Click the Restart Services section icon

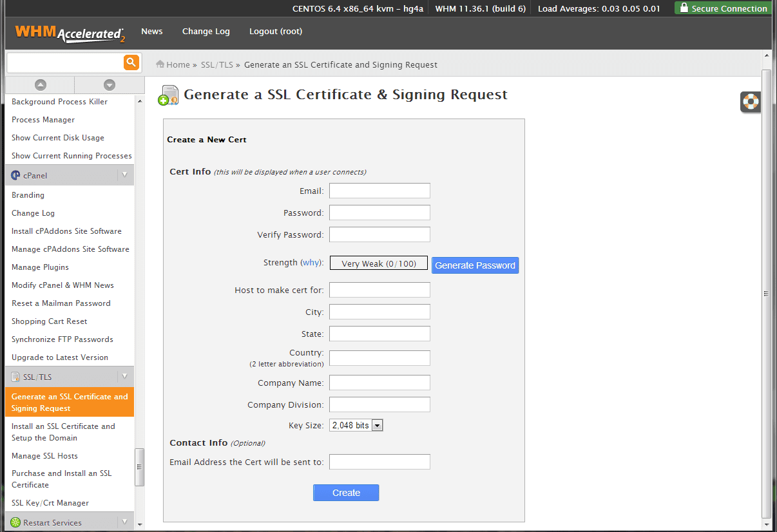click(15, 522)
